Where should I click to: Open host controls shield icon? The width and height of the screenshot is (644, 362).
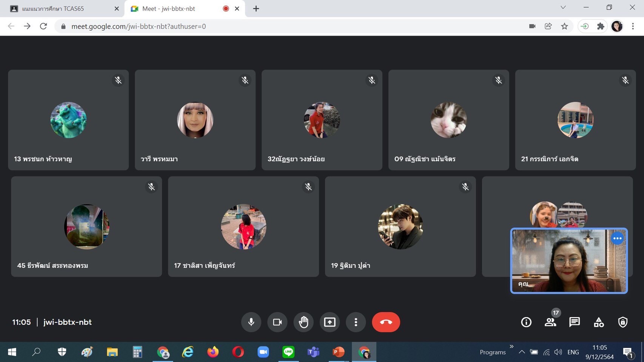pos(623,322)
